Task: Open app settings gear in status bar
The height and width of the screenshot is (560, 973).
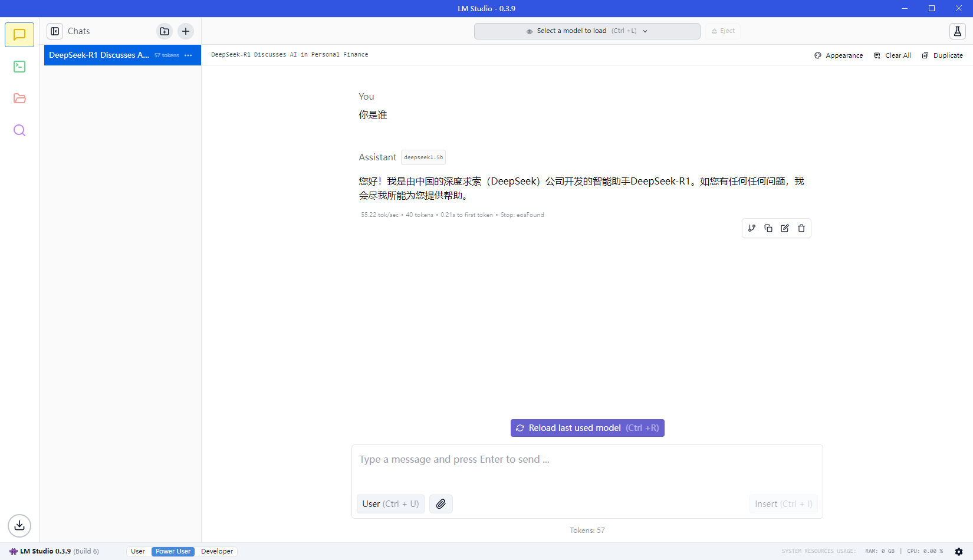Action: 959,552
